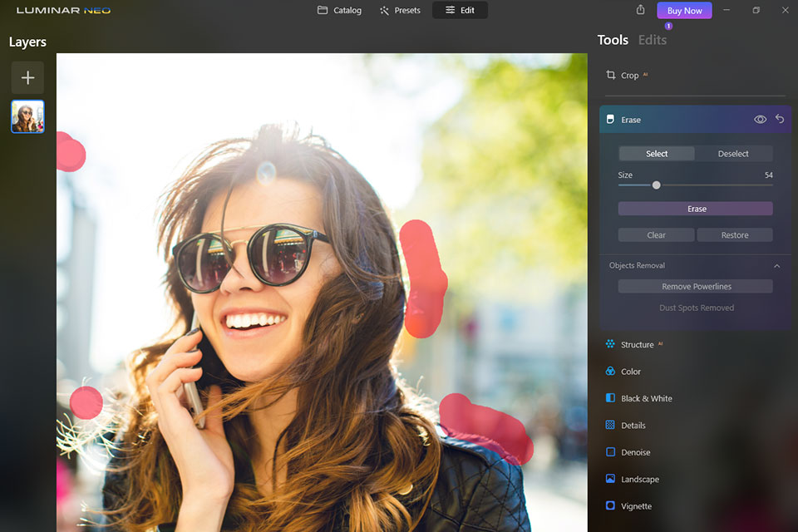Image resolution: width=798 pixels, height=532 pixels.
Task: Click the Erase panel title text
Action: coord(631,120)
